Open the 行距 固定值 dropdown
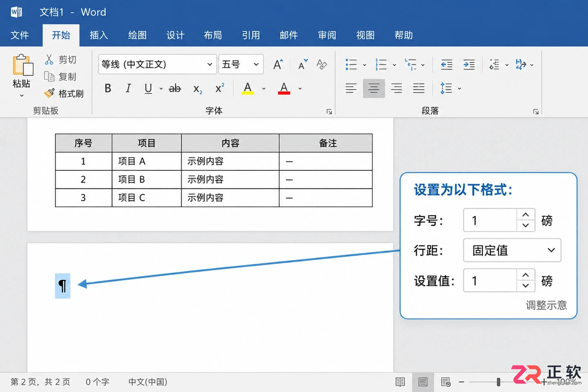Image resolution: width=588 pixels, height=392 pixels. click(x=512, y=250)
